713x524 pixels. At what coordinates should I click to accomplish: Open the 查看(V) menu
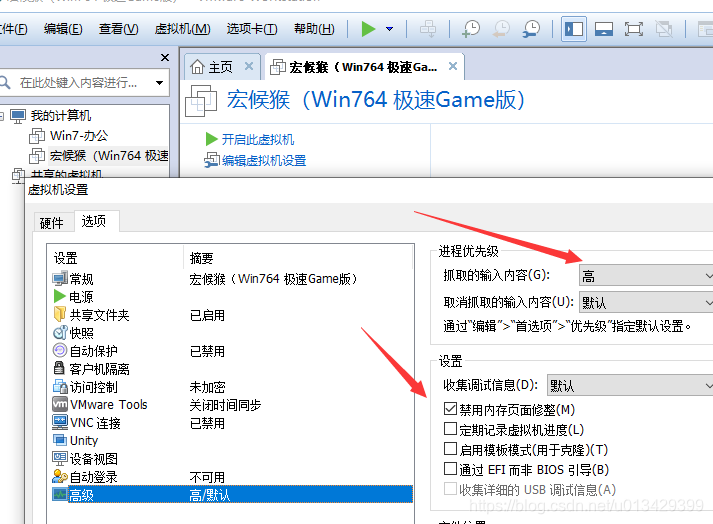click(119, 29)
